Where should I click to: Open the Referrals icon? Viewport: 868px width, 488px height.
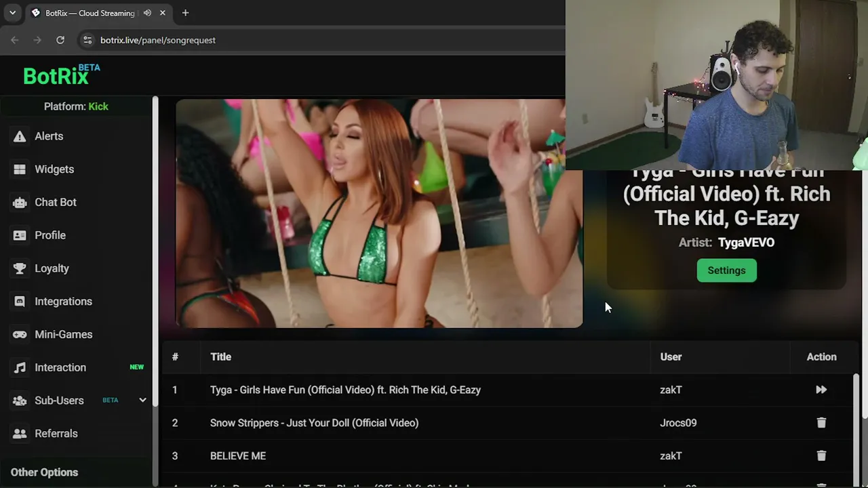coord(20,434)
